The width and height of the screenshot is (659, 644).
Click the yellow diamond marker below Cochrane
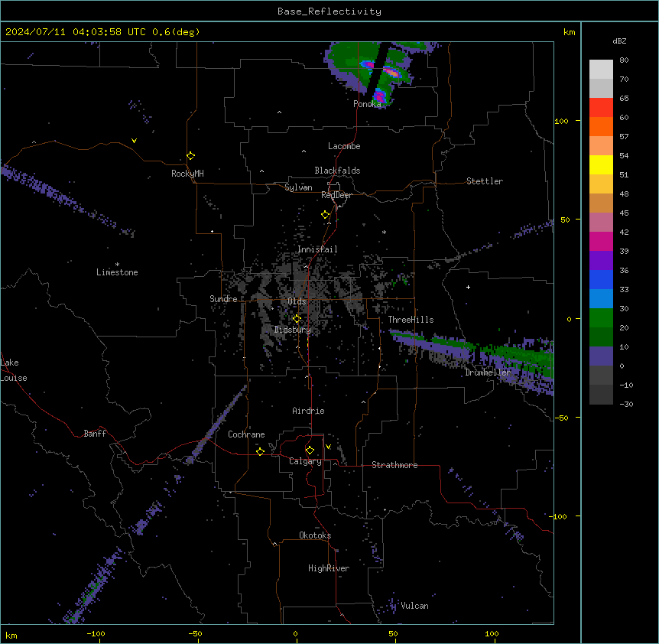tap(260, 451)
